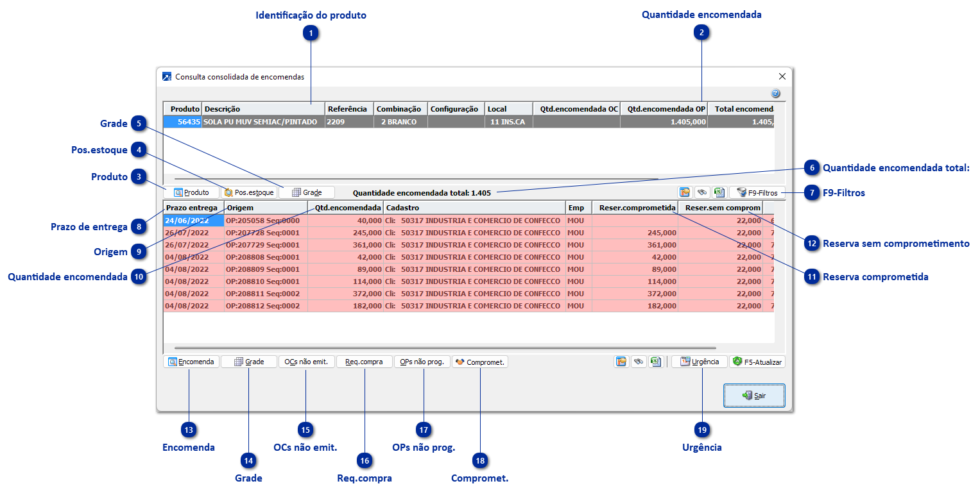This screenshot has width=980, height=495.
Task: Open the Grade button beside Pos.estoque
Action: [307, 192]
